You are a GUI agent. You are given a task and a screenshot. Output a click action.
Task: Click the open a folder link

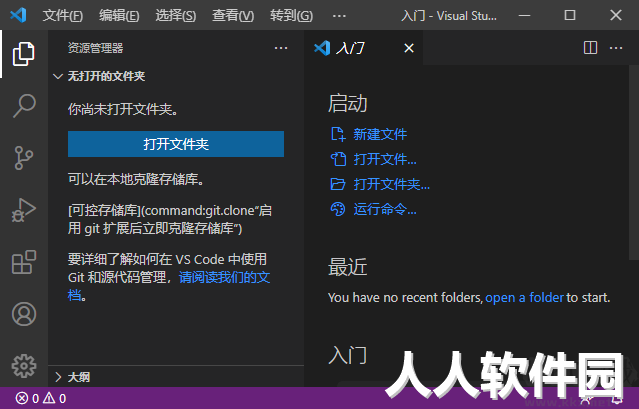(x=524, y=297)
